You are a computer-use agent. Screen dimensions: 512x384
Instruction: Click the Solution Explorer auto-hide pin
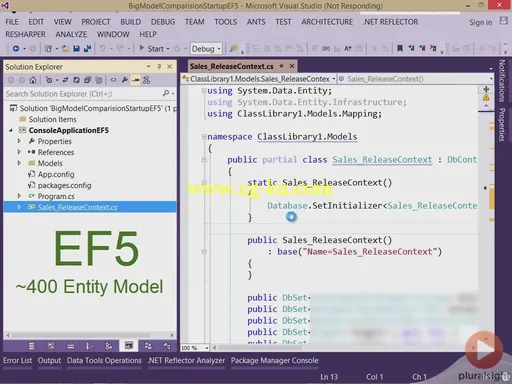coord(159,67)
